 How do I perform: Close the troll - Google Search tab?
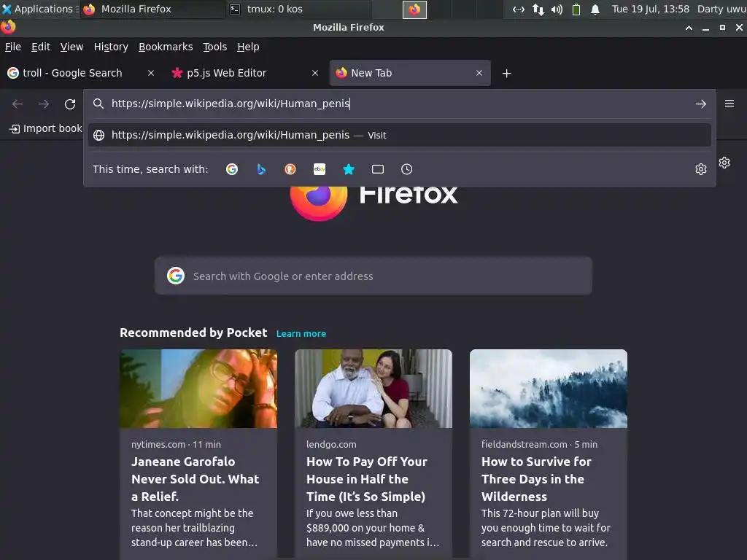(x=151, y=73)
